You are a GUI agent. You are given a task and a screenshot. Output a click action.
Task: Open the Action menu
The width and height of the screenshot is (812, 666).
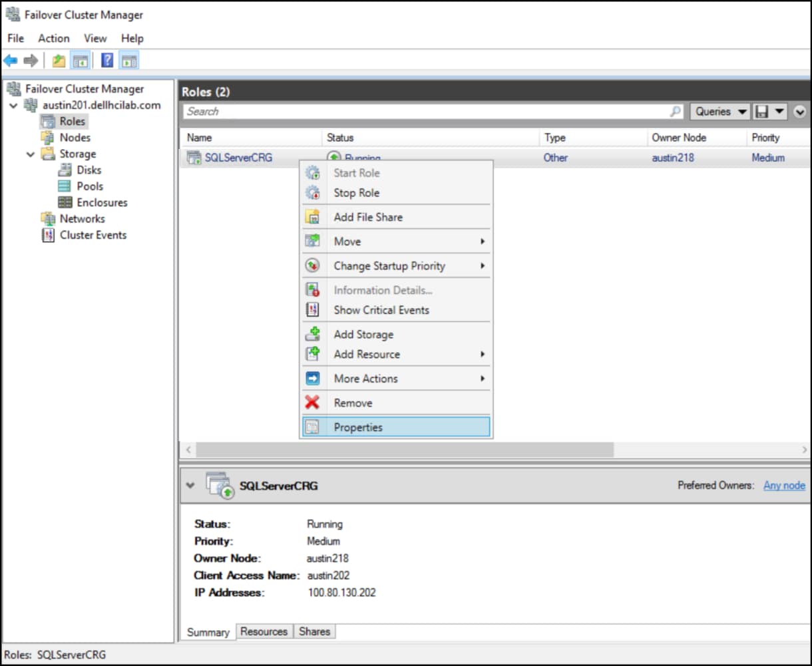pyautogui.click(x=54, y=39)
